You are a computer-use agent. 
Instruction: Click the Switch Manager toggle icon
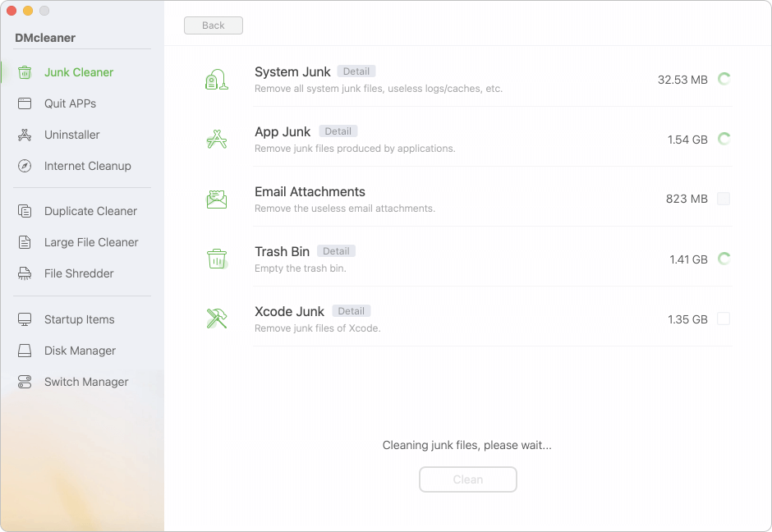[x=25, y=382]
